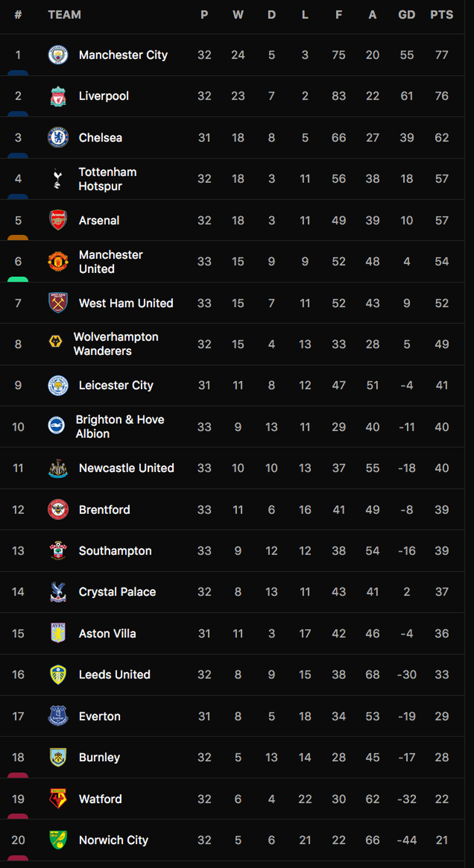The height and width of the screenshot is (868, 474).
Task: Click the Wolverhampton Wanderers wolf logo
Action: click(x=55, y=341)
